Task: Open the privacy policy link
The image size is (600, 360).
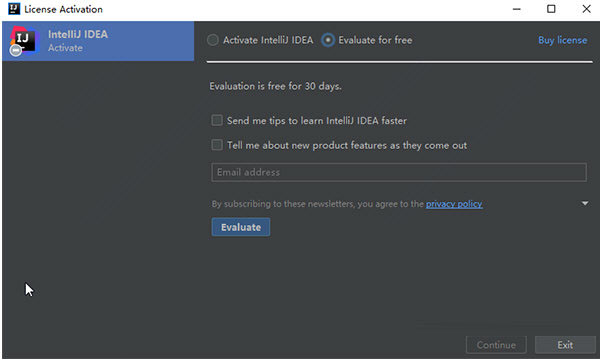Action: [x=454, y=204]
